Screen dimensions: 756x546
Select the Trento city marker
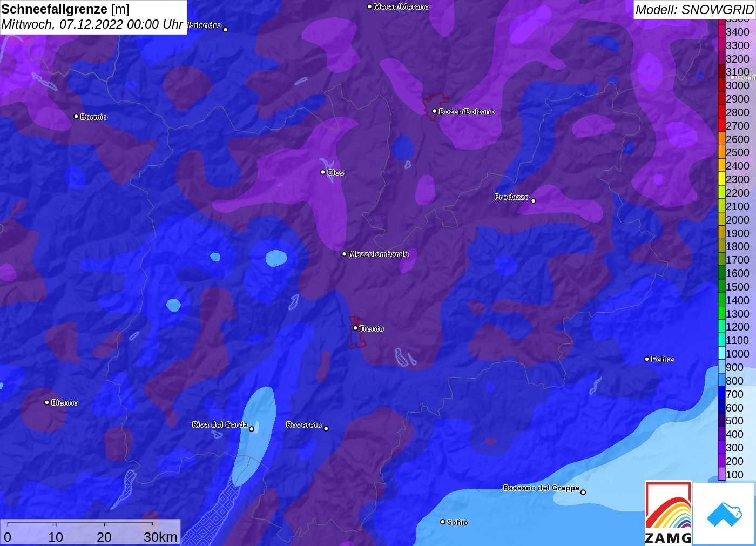point(355,328)
